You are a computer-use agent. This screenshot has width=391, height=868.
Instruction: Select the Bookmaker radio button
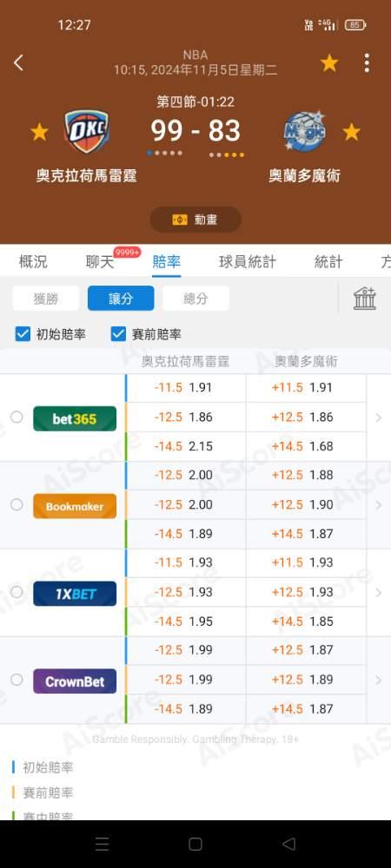point(17,504)
